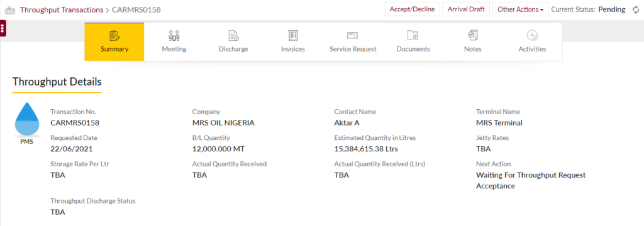Open the Meeting people icon

174,36
